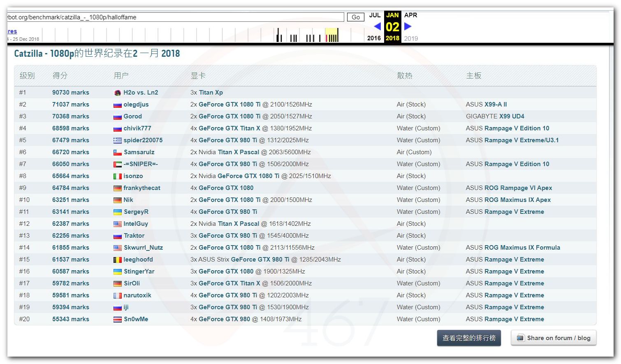Viewport: 621px width, 364px height.
Task: Open the 71037 marks submission
Action: (71, 104)
